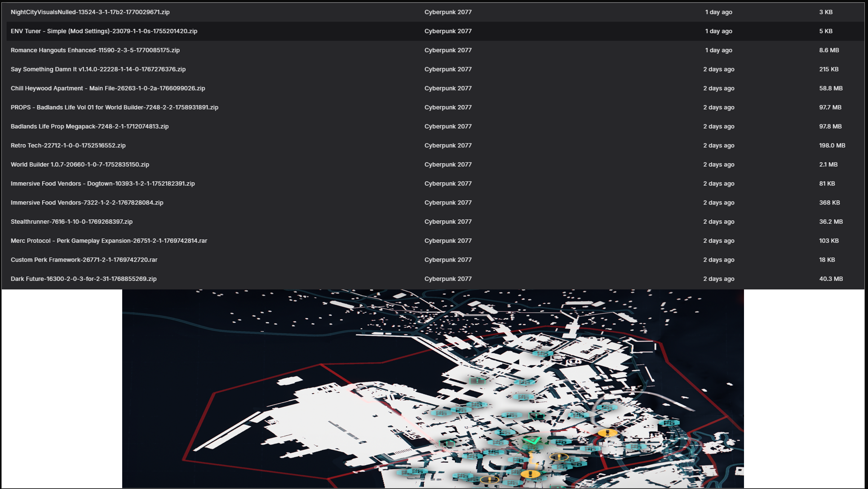Click solid yellow quest marker at map bottom
The height and width of the screenshot is (489, 868).
(530, 474)
